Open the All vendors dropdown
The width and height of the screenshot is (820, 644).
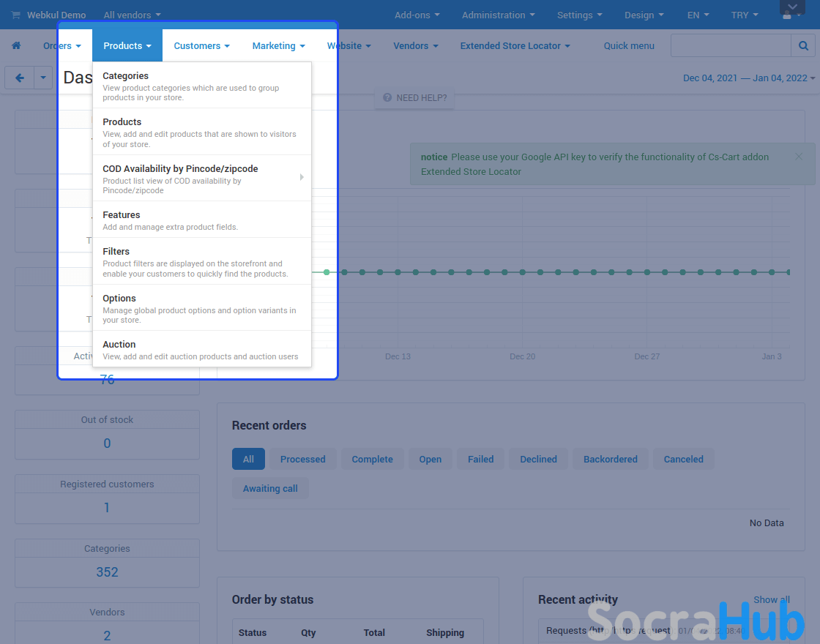pyautogui.click(x=132, y=15)
